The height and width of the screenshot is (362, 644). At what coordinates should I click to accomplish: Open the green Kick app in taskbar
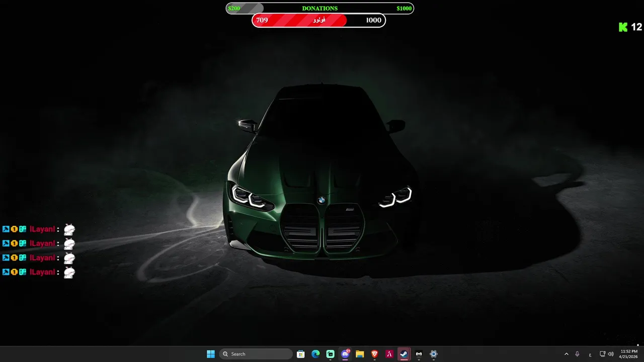click(x=330, y=354)
